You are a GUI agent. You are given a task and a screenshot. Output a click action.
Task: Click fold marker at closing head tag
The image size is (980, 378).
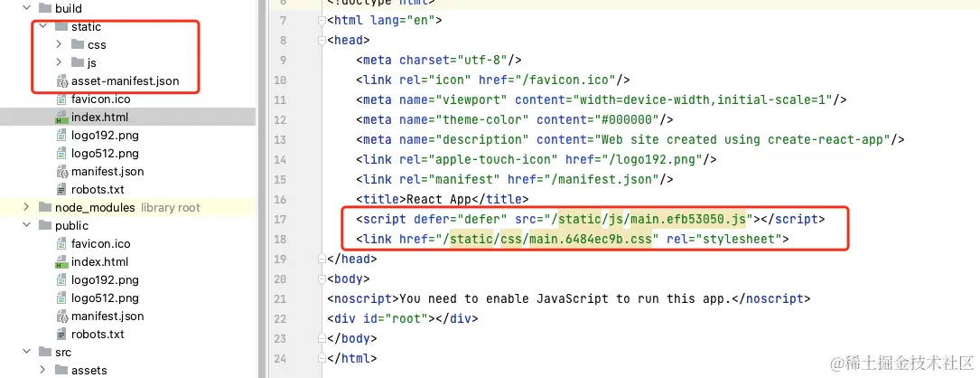pyautogui.click(x=322, y=259)
